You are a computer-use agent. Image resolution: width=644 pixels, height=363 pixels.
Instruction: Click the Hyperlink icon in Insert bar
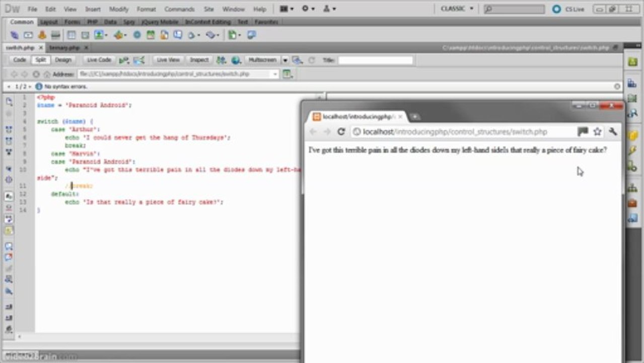[14, 35]
